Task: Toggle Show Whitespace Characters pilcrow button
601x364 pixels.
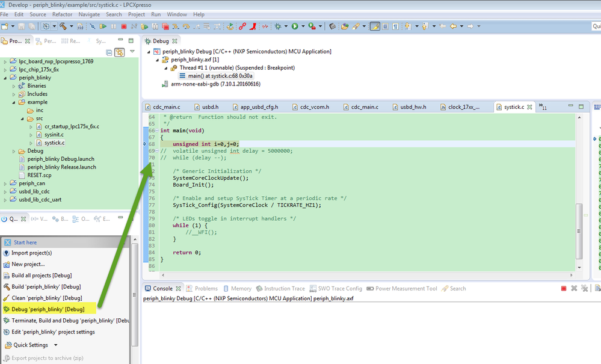Action: 396,26
